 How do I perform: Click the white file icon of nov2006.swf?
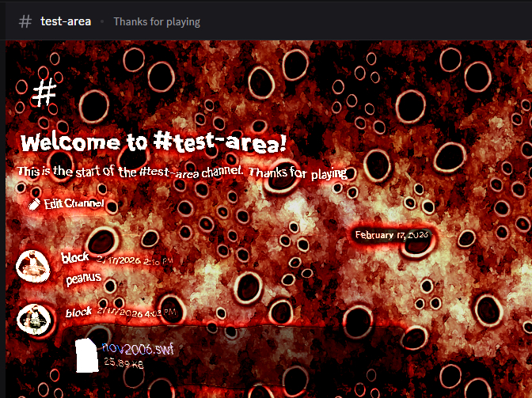(86, 355)
